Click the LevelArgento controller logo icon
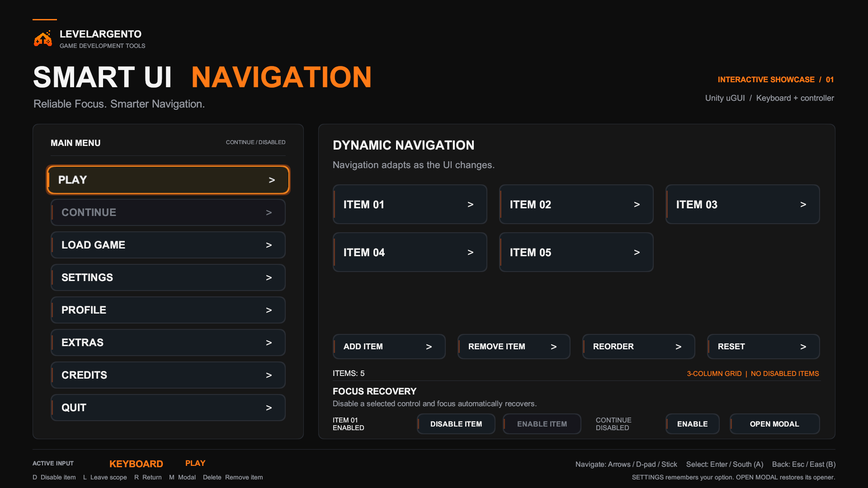 [43, 38]
